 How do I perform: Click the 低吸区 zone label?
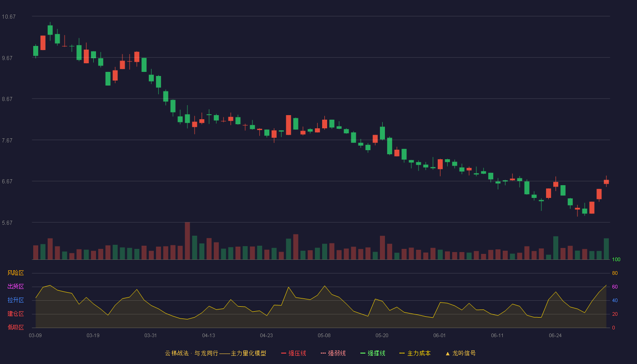click(15, 327)
